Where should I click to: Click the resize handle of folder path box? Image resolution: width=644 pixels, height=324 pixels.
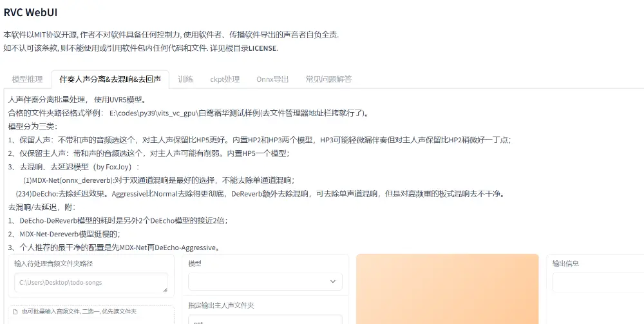(164, 289)
